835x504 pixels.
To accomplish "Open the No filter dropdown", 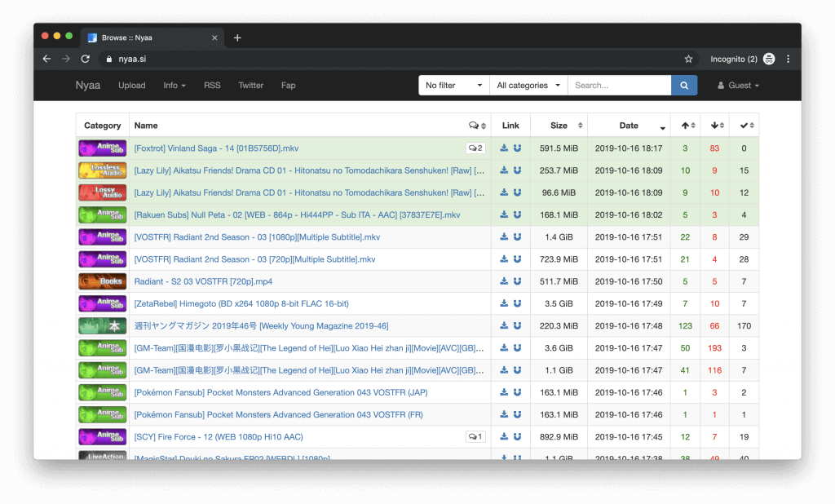I will click(x=454, y=86).
